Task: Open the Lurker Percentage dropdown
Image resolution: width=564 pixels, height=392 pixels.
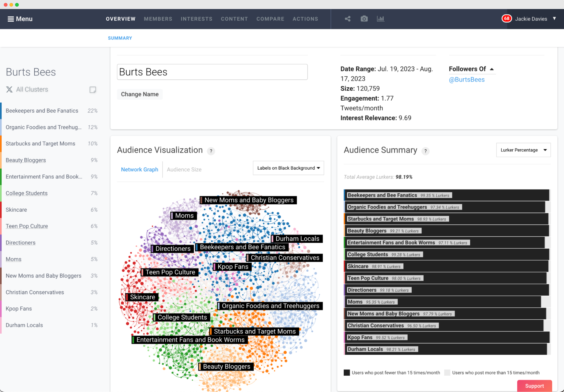Action: [x=523, y=150]
